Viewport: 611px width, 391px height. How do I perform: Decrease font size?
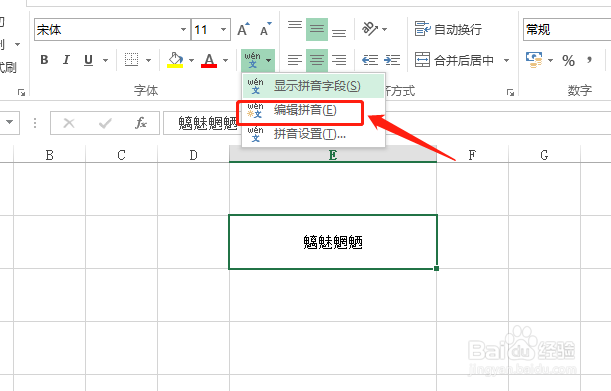pos(265,29)
